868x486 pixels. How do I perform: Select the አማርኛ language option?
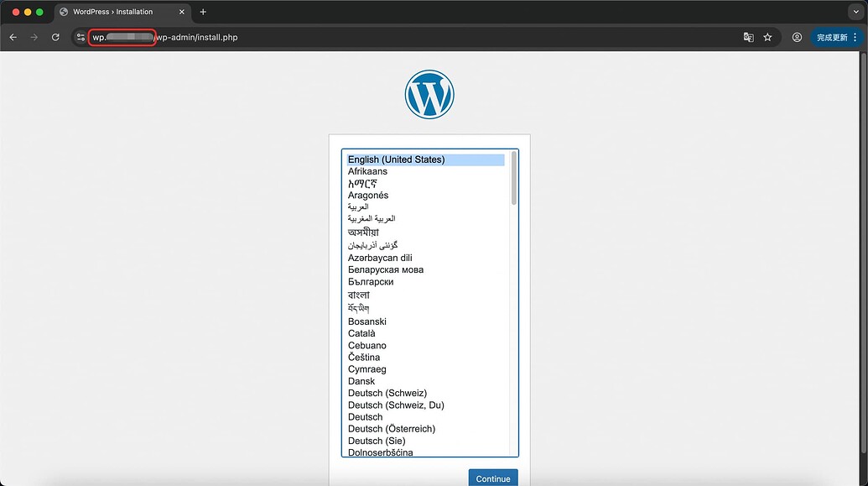[425, 184]
